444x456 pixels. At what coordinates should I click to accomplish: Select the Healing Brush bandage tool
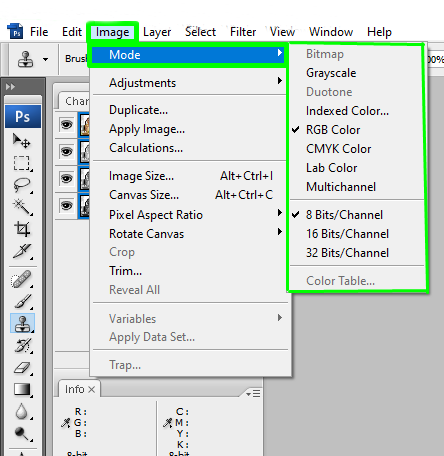pyautogui.click(x=21, y=279)
